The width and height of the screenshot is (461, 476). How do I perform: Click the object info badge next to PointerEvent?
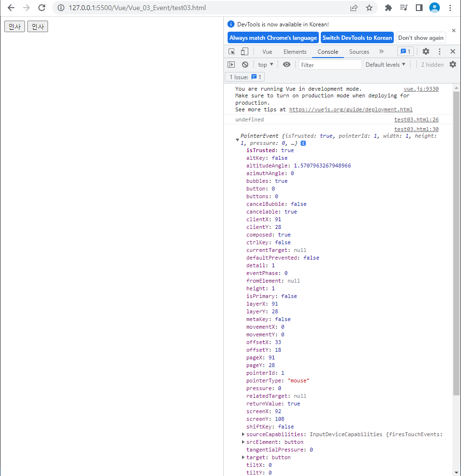(303, 143)
